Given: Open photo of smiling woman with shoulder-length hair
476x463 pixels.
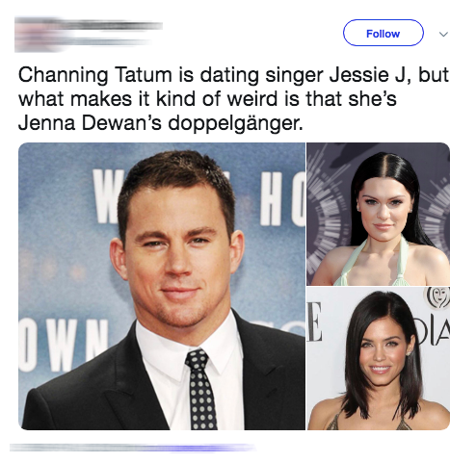Looking at the screenshot, I should click(x=379, y=358).
